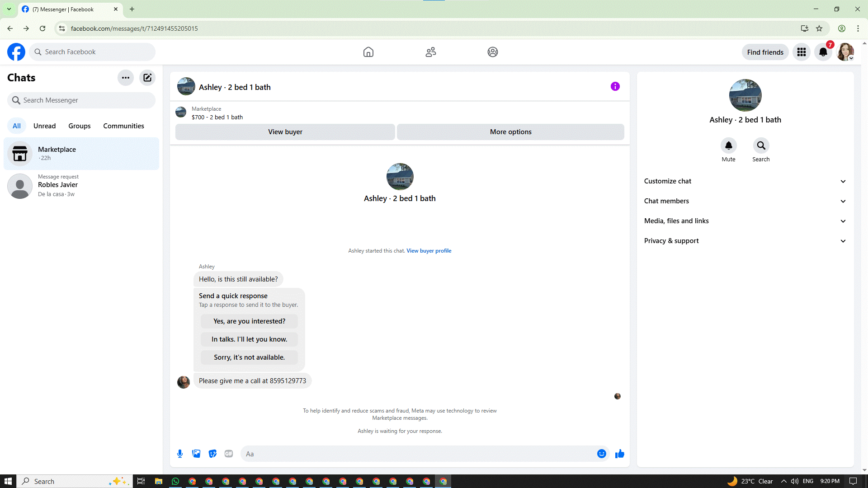The width and height of the screenshot is (868, 488).
Task: Open the volume control in system tray
Action: click(794, 481)
